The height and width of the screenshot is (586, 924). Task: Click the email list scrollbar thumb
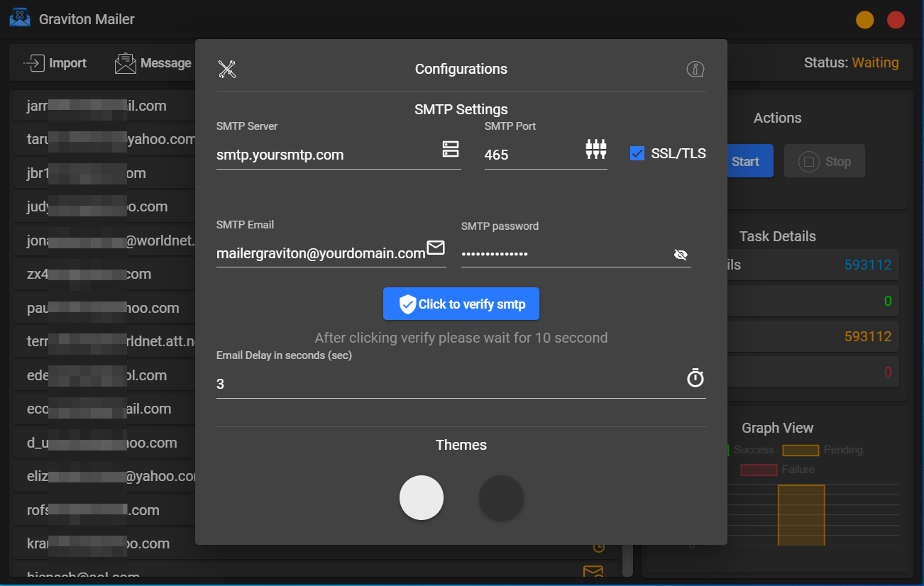[627, 560]
